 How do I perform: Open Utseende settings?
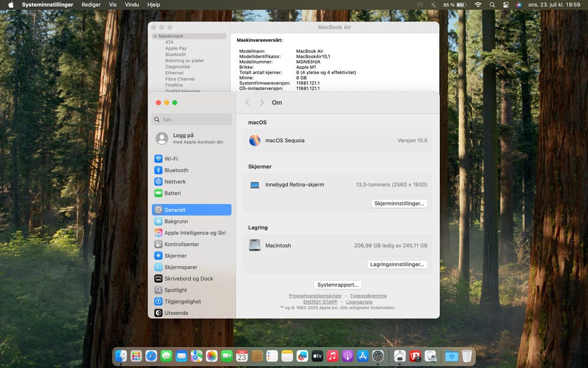click(x=192, y=313)
